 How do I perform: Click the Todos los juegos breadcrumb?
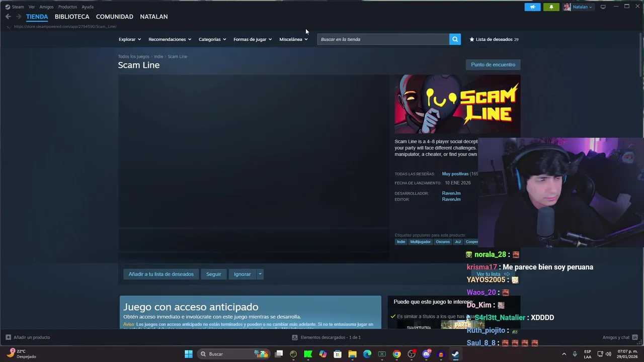point(134,56)
